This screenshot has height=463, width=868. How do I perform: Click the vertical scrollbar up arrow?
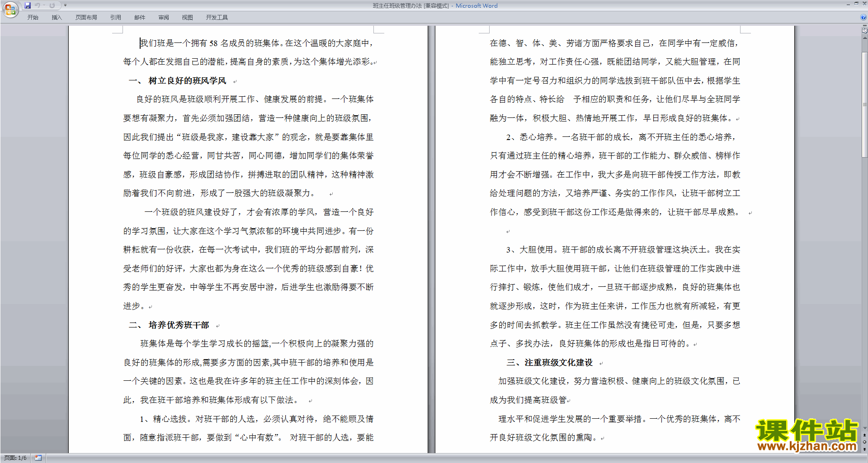(864, 37)
